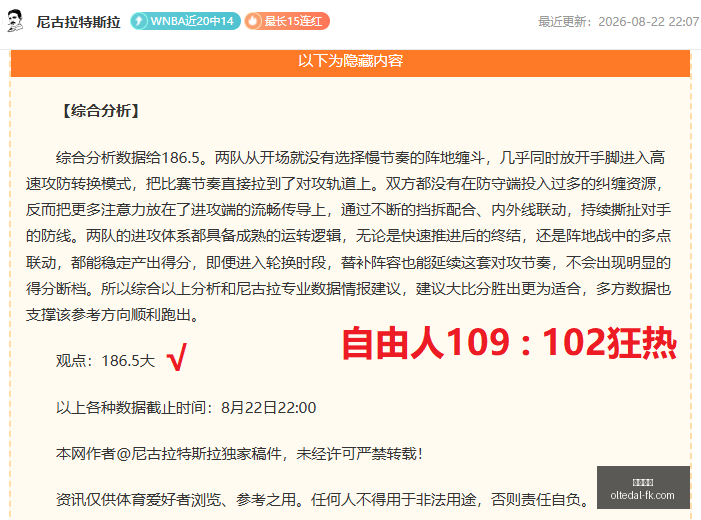Select the WNBA近20中14 badge
The width and height of the screenshot is (701, 520).
point(186,21)
